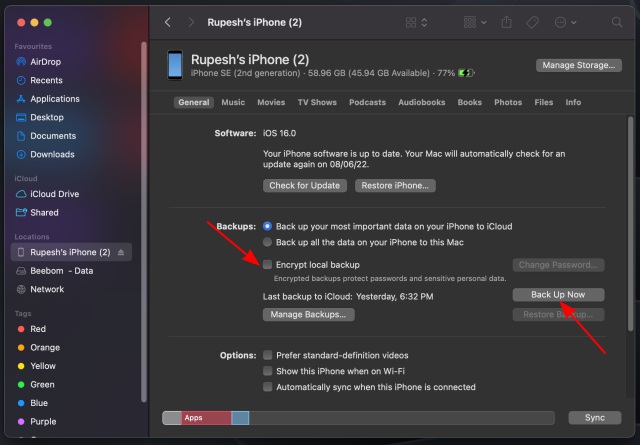Select back up all data to this Mac
The height and width of the screenshot is (445, 640).
(267, 242)
